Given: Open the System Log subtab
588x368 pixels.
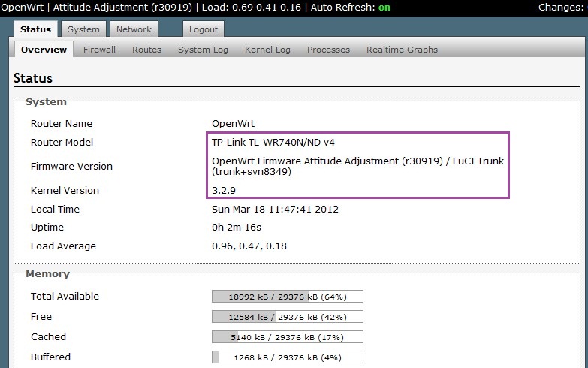Looking at the screenshot, I should pyautogui.click(x=203, y=50).
